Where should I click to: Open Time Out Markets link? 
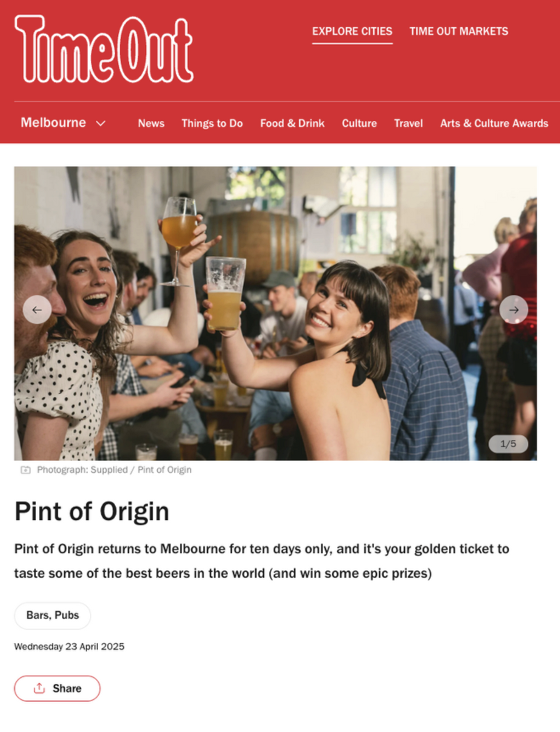(x=458, y=31)
